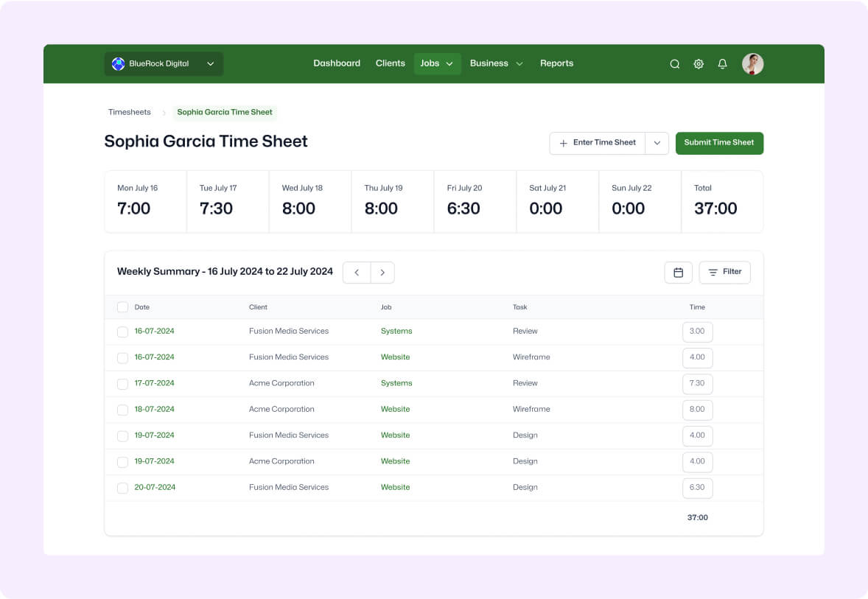
Task: Navigate back via the Timesheets breadcrumb
Action: [x=130, y=112]
